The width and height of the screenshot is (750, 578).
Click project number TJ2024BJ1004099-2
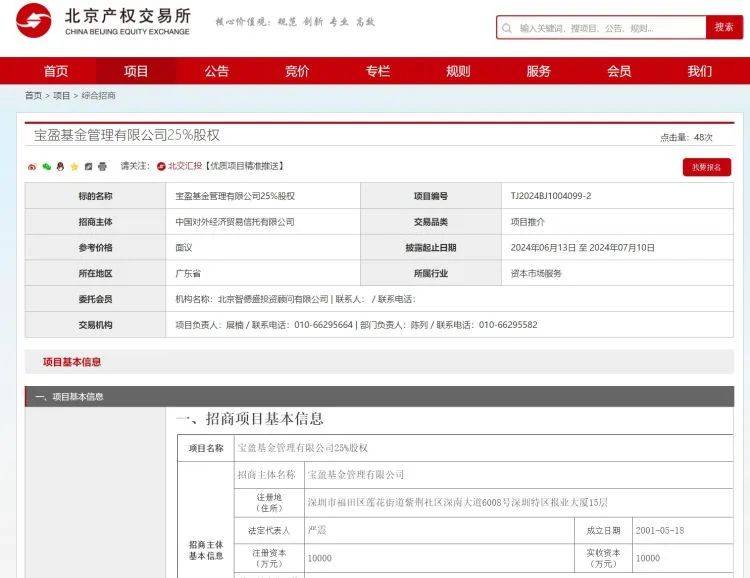point(551,196)
